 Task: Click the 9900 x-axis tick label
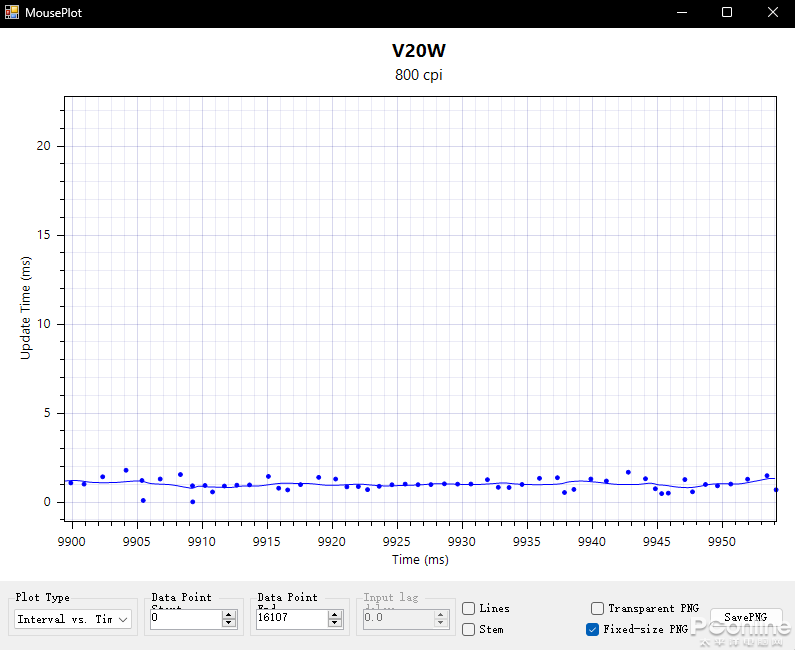click(71, 541)
